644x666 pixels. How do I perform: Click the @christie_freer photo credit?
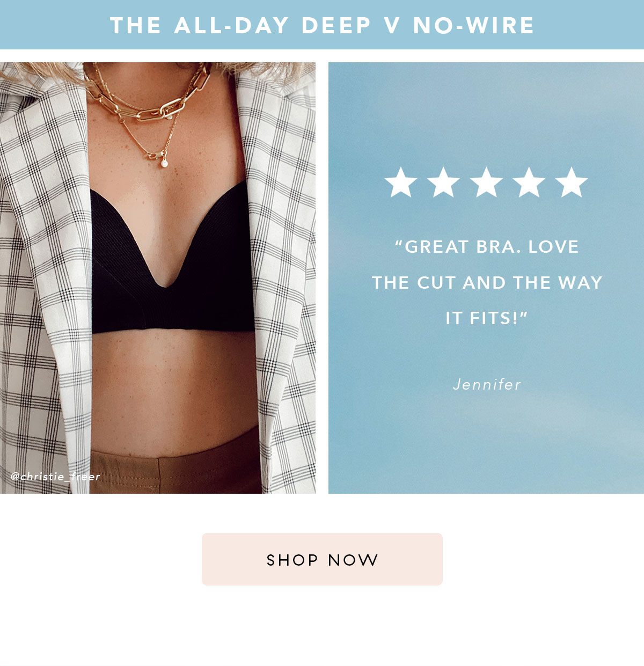click(x=55, y=477)
